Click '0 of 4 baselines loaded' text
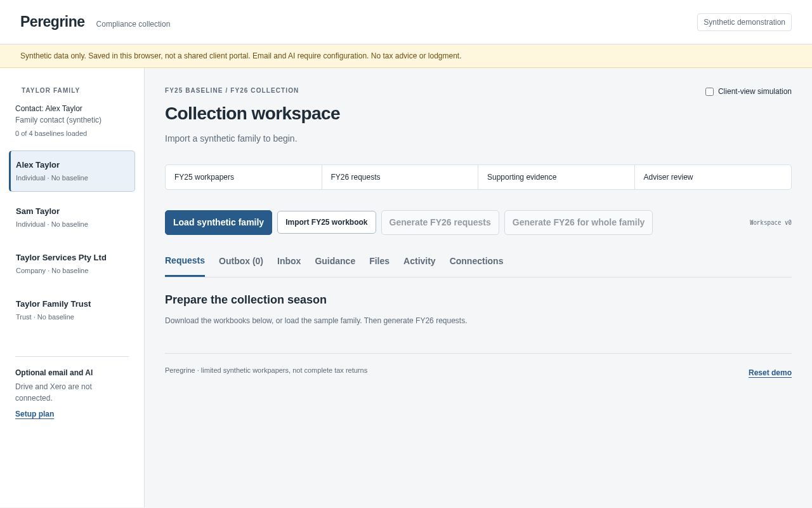 point(51,133)
